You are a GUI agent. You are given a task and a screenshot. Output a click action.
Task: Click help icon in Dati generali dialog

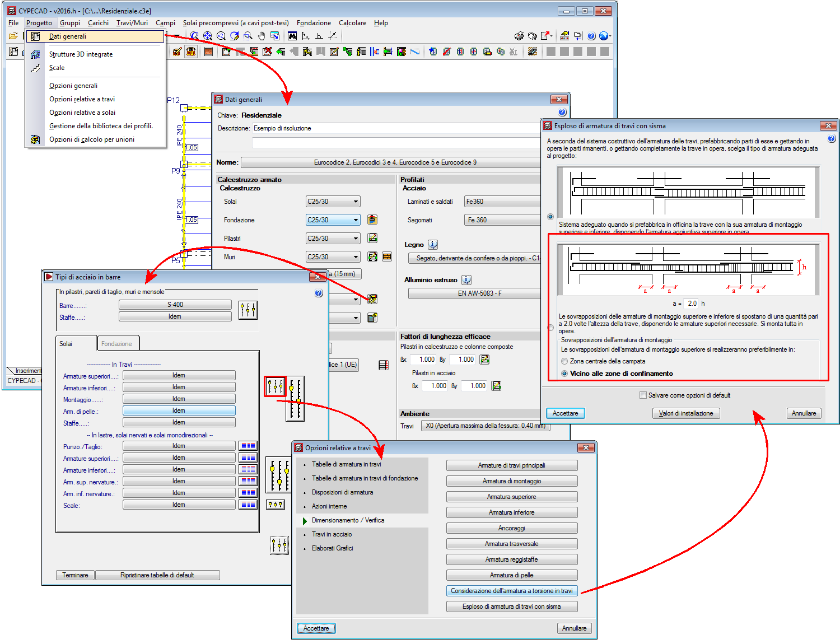coord(563,112)
